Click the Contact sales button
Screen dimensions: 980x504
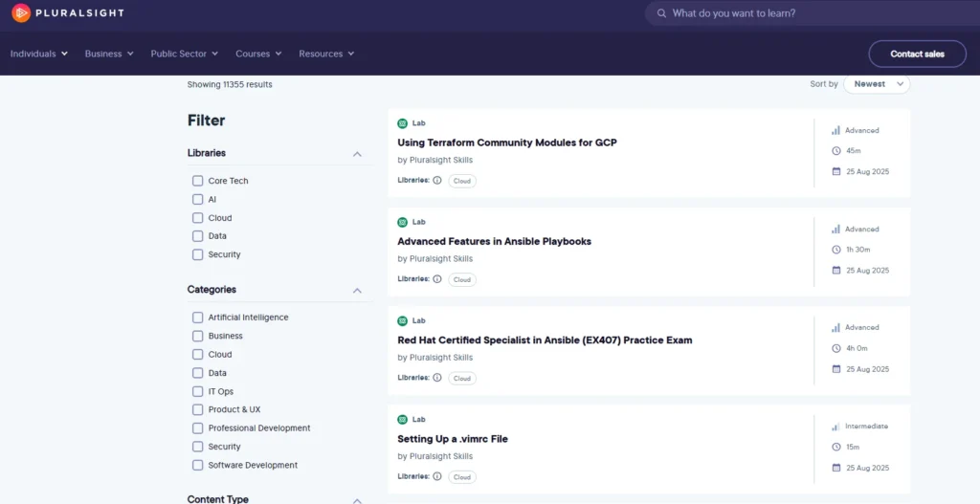point(918,54)
